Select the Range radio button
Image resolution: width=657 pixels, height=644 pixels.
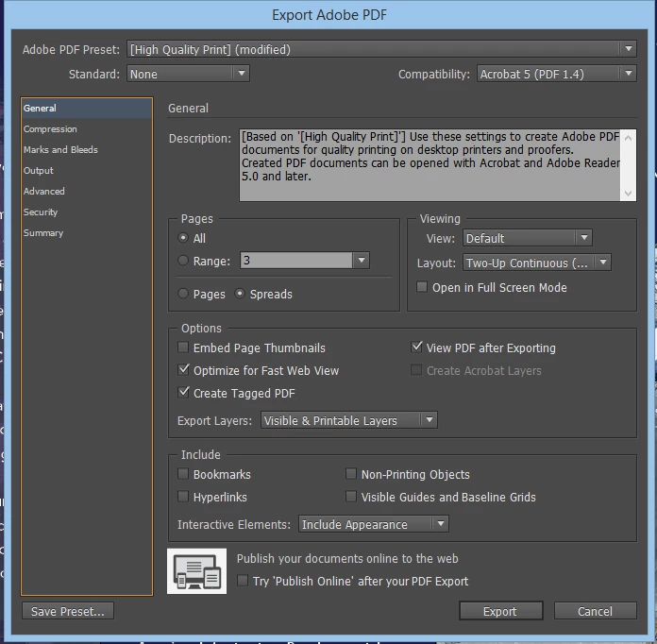pos(183,261)
